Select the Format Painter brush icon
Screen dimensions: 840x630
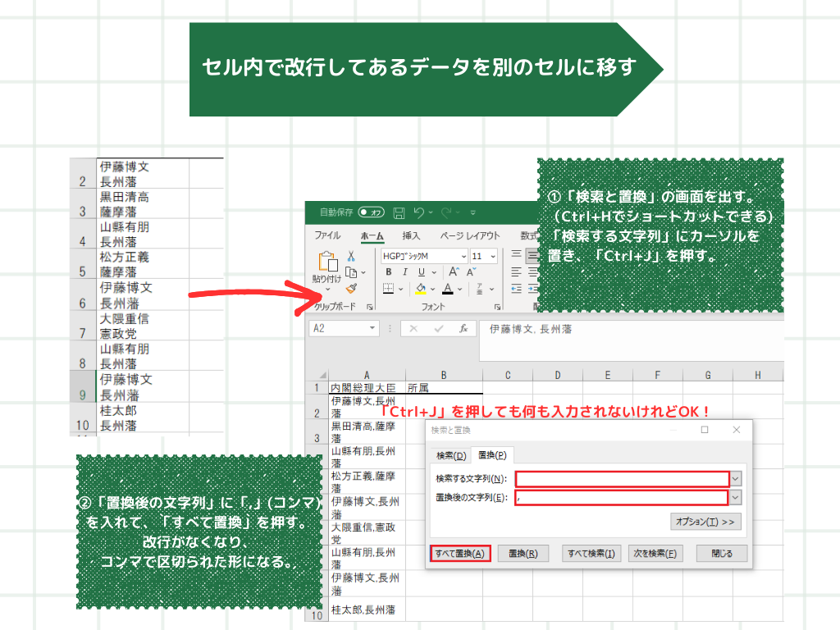coord(351,288)
